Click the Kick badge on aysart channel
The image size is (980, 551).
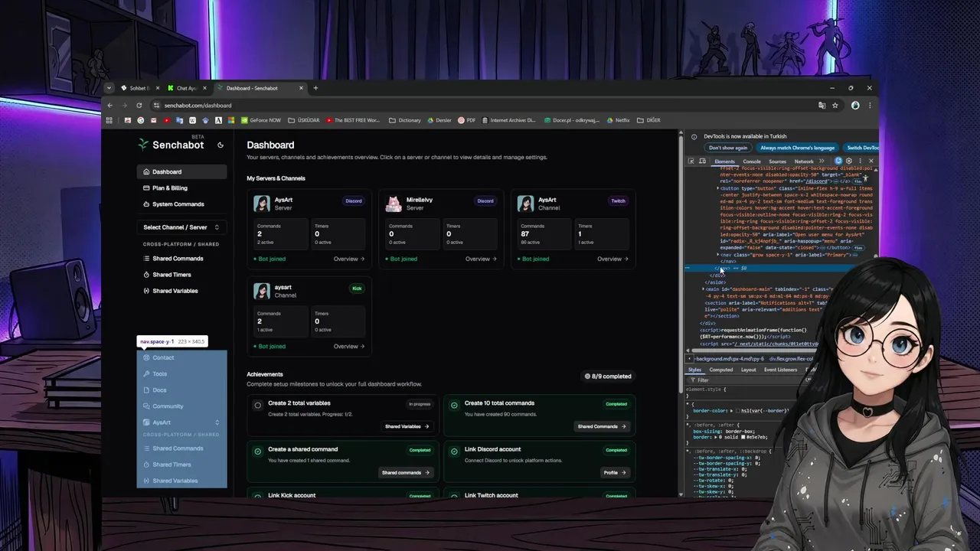357,289
